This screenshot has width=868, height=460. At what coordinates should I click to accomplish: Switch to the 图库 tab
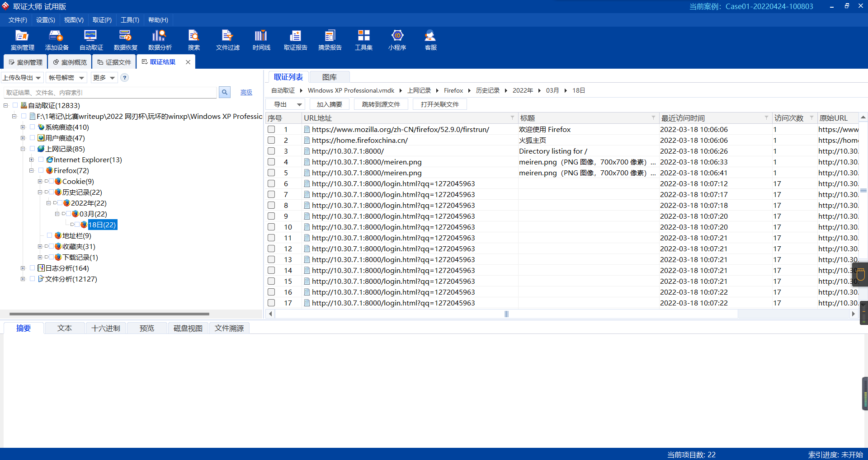tap(330, 77)
